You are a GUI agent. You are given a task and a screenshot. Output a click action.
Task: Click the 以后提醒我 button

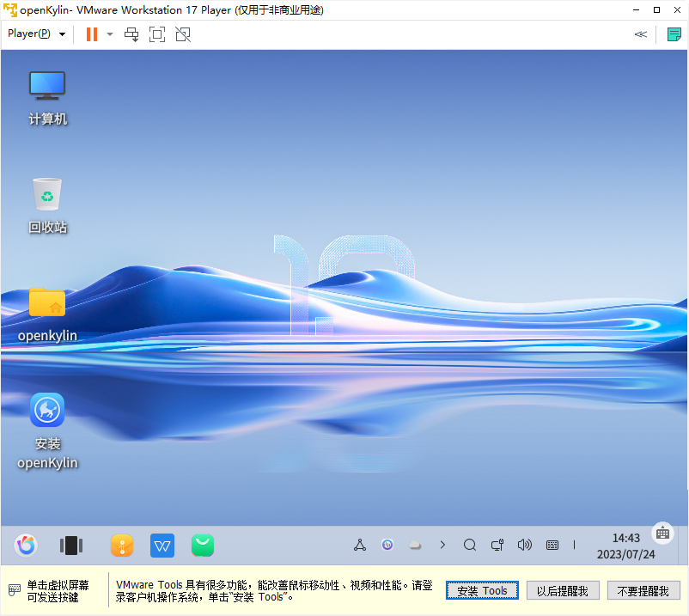(x=563, y=590)
